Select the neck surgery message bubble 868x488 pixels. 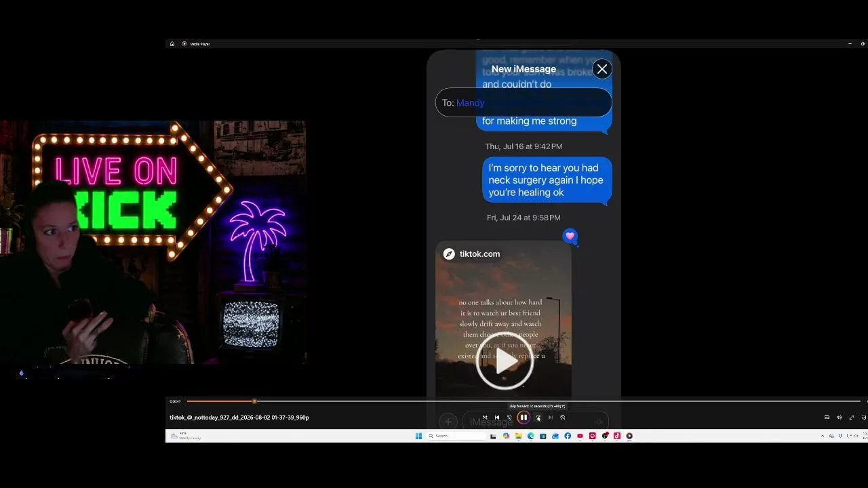coord(547,180)
